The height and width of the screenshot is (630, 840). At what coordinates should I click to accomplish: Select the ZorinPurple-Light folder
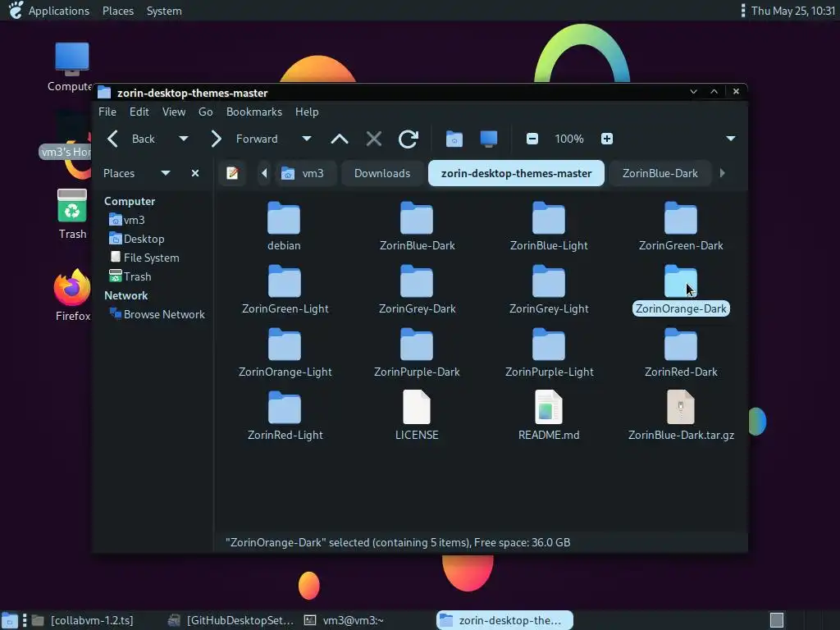[549, 353]
